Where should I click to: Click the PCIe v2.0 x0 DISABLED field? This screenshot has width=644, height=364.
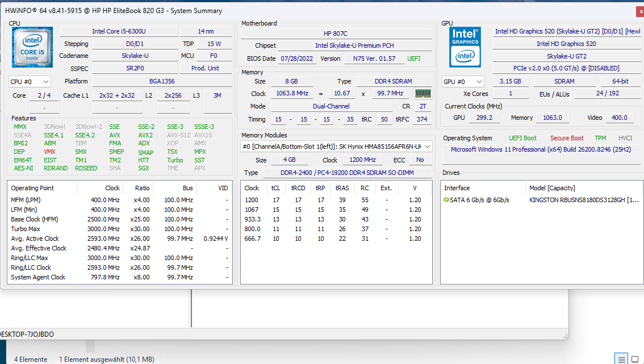[566, 68]
